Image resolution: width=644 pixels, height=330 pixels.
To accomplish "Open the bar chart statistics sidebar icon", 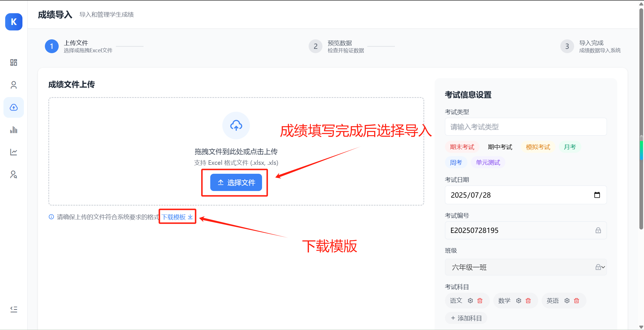I will (14, 130).
